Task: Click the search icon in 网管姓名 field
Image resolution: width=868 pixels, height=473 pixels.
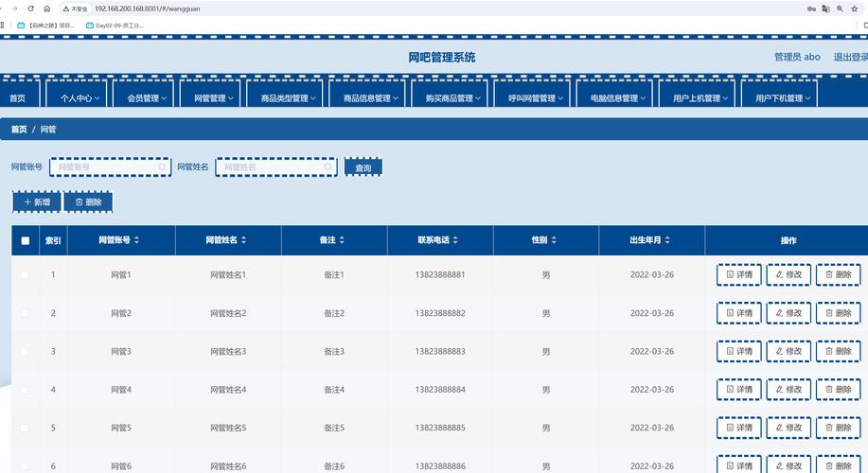Action: click(x=328, y=166)
